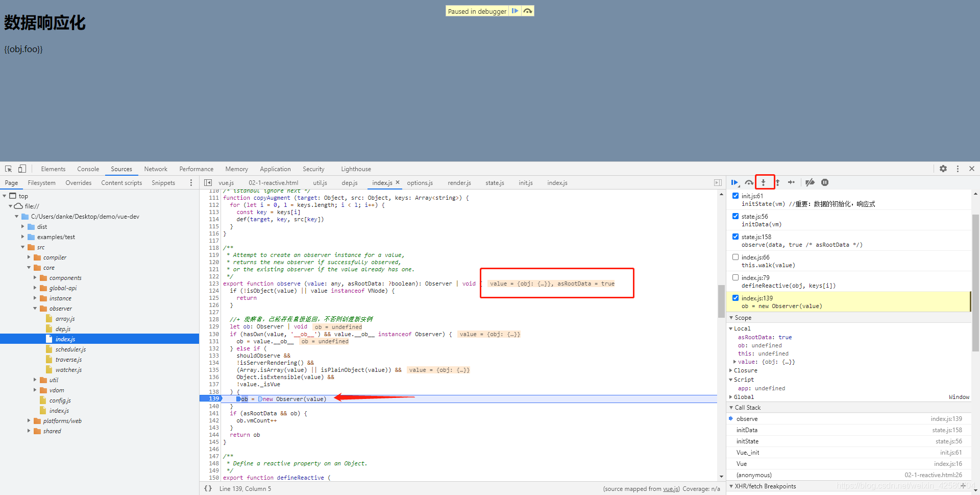Click the Step icon in debugger toolbar
This screenshot has width=980, height=495.
(791, 182)
